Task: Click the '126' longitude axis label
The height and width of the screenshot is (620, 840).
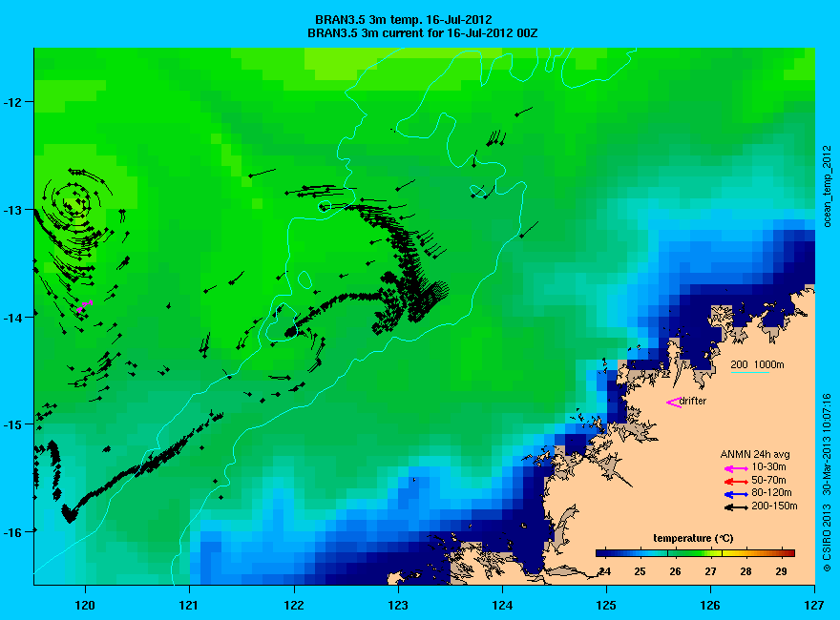Action: click(x=711, y=606)
